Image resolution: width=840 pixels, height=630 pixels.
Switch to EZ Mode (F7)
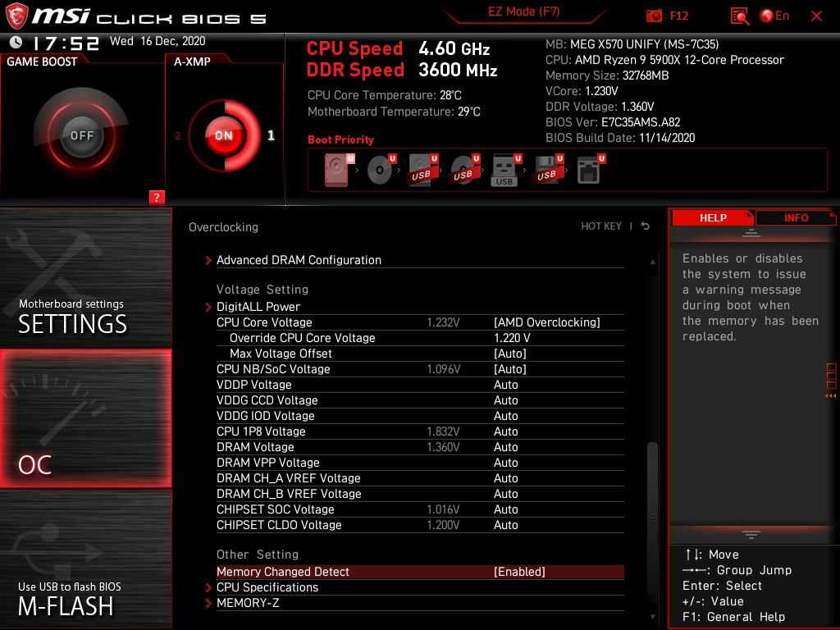pyautogui.click(x=523, y=11)
